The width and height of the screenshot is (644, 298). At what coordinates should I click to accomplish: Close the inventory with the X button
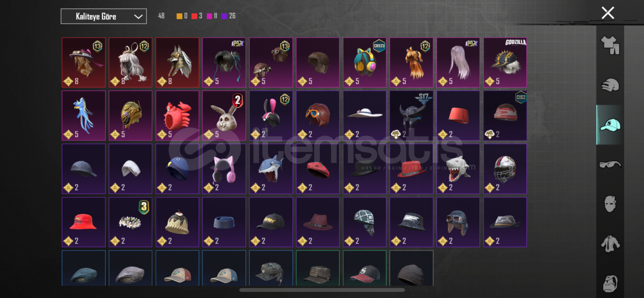pyautogui.click(x=608, y=13)
